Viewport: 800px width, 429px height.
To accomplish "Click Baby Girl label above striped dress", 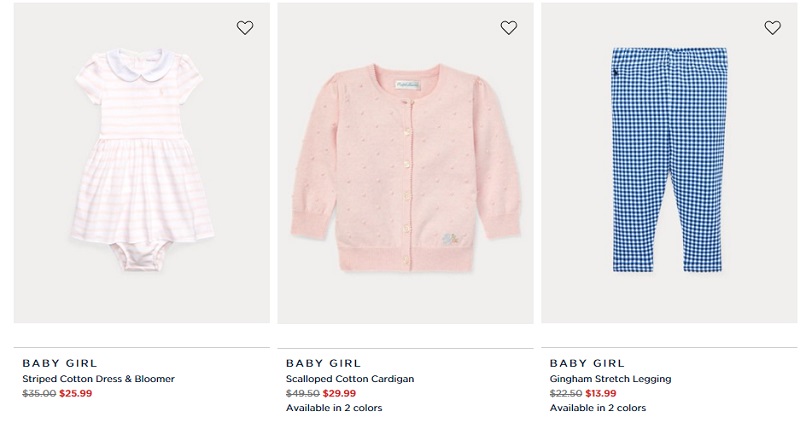I will [x=60, y=363].
